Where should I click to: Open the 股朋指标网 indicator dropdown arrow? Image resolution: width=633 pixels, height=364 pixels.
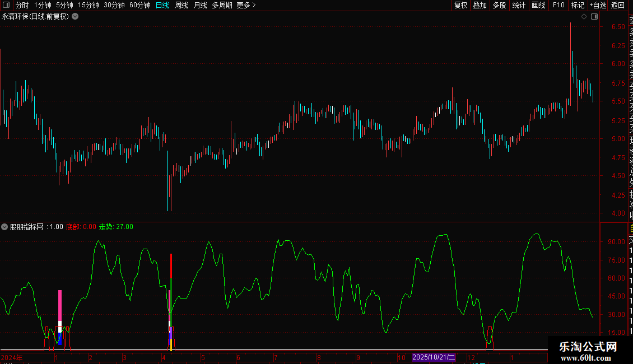4,227
